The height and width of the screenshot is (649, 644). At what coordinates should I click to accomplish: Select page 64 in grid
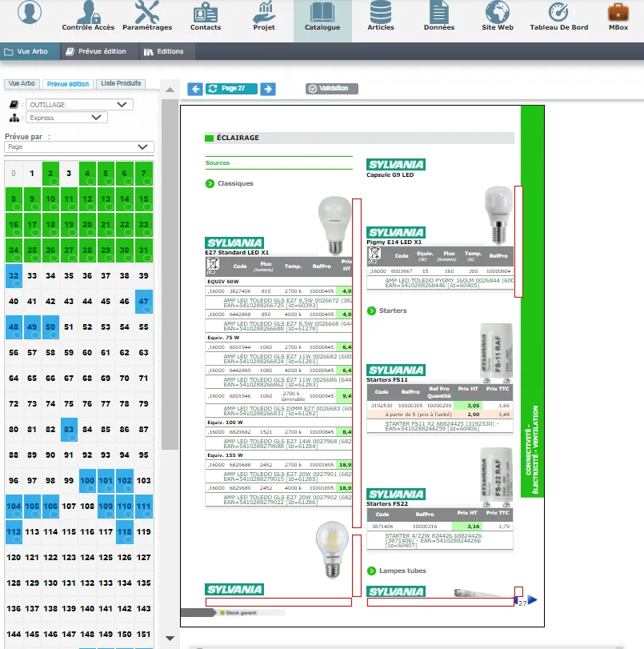(14, 379)
